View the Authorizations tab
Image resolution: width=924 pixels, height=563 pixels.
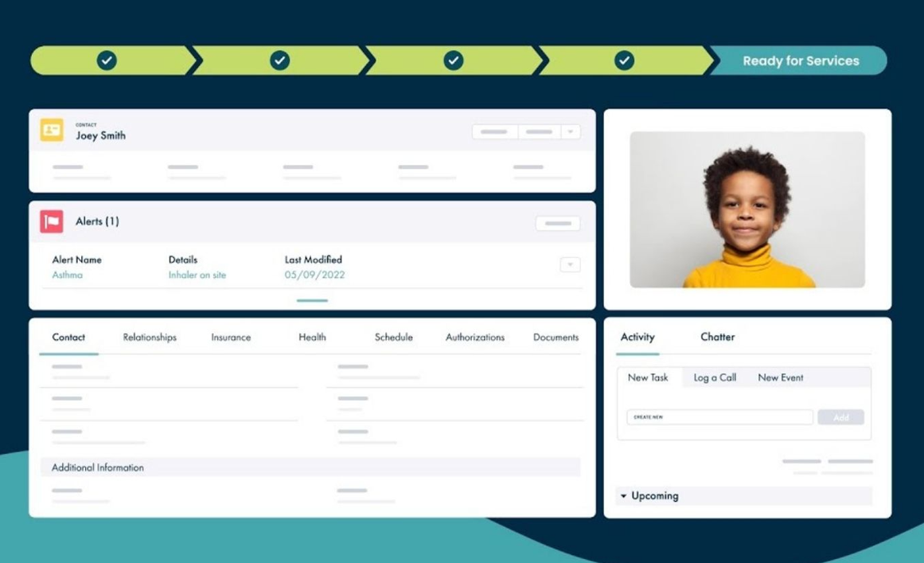475,337
